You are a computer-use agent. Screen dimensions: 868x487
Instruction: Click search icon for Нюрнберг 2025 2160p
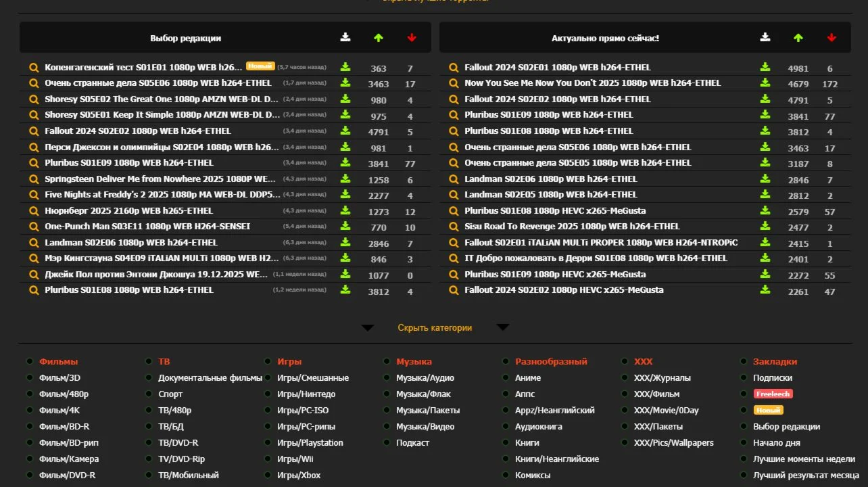[x=34, y=210]
